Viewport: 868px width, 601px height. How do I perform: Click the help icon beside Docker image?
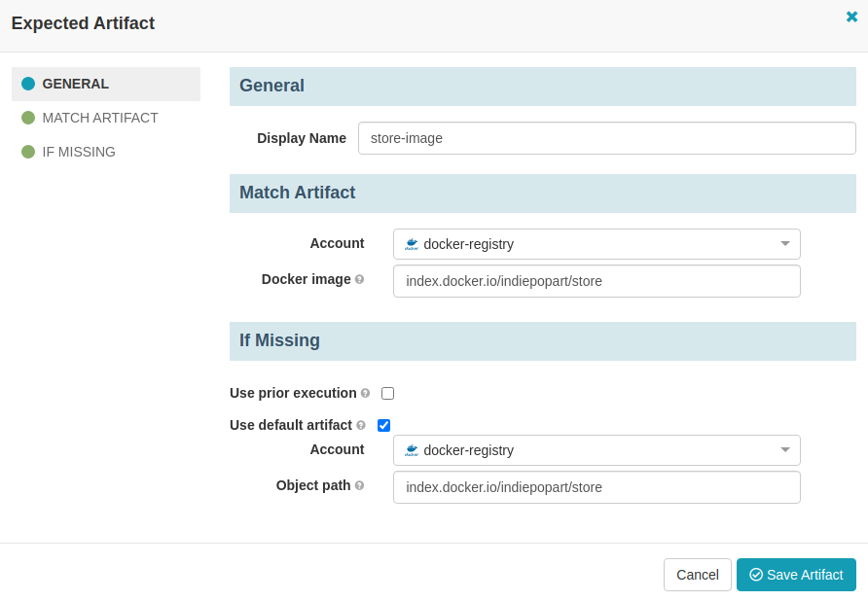tap(359, 280)
